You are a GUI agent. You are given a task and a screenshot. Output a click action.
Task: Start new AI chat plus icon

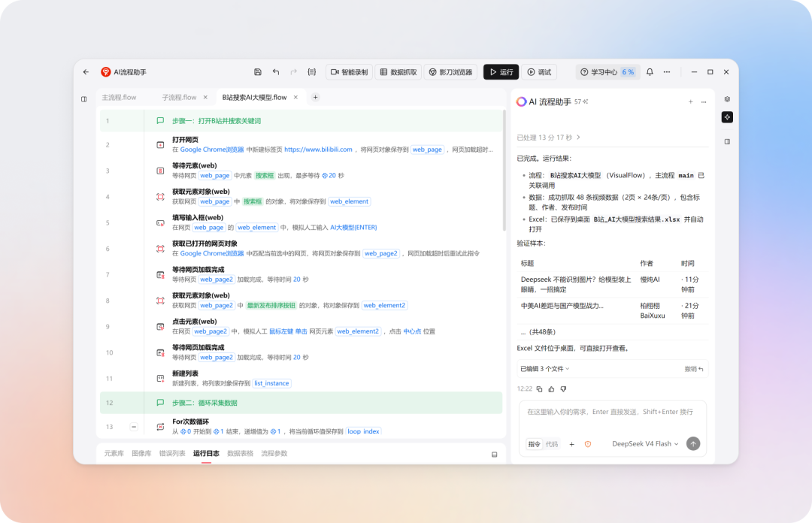690,102
